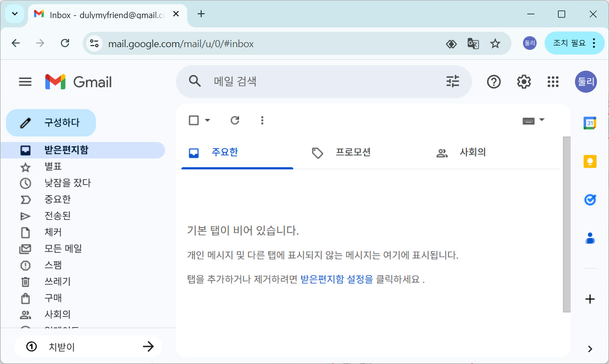Click the 메일 검색 search field
The width and height of the screenshot is (609, 364).
pyautogui.click(x=325, y=81)
